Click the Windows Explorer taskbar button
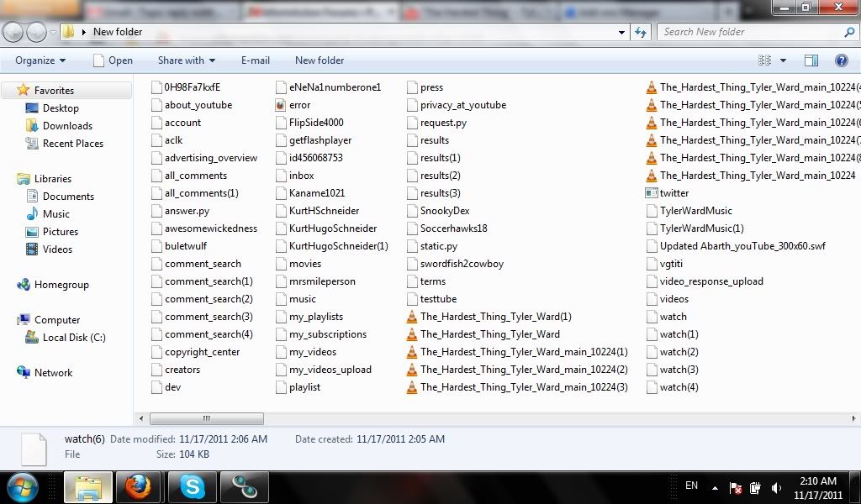 [88, 487]
